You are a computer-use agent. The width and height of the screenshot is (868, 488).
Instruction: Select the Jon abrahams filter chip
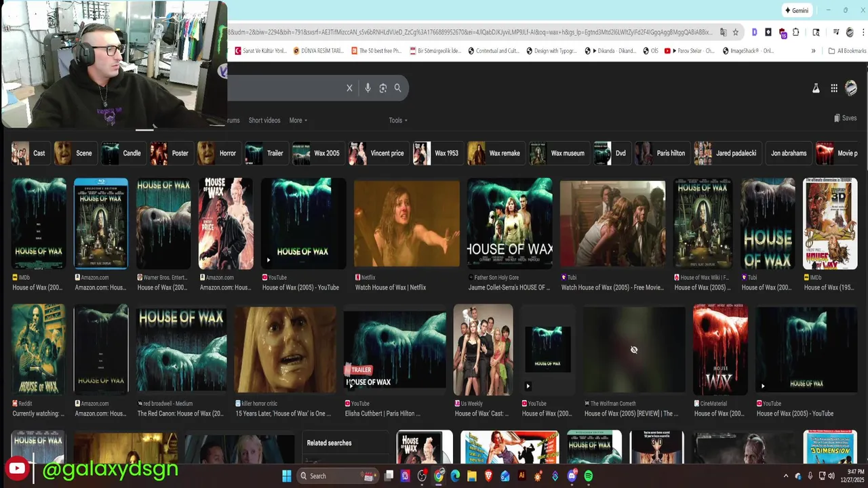pos(789,153)
